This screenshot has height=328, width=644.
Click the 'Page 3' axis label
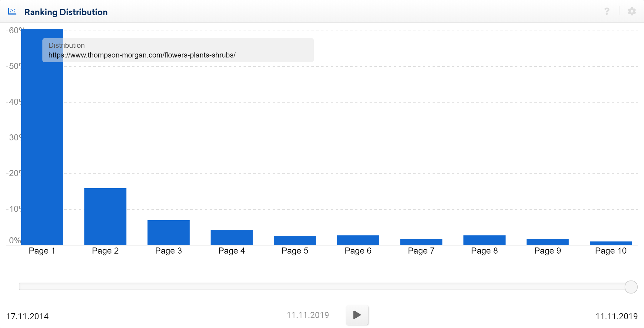(168, 251)
